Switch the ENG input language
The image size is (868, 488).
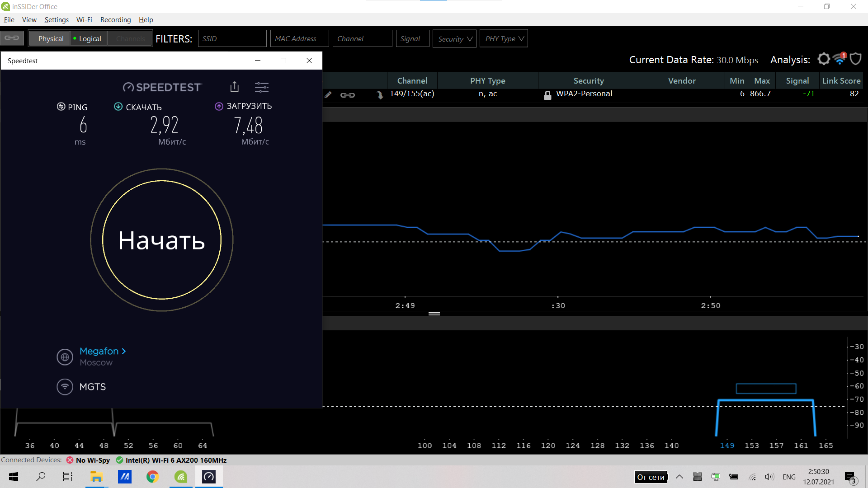pos(789,477)
